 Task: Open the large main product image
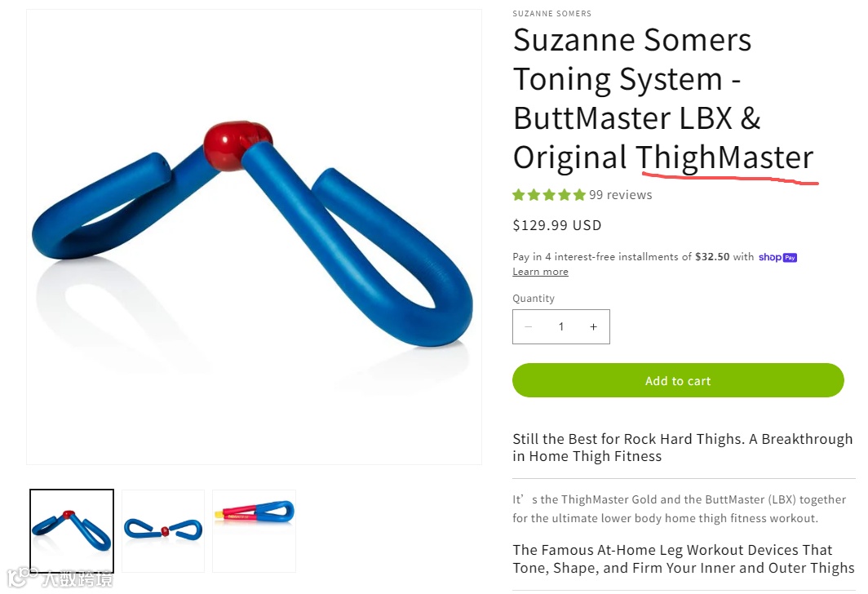tap(254, 237)
